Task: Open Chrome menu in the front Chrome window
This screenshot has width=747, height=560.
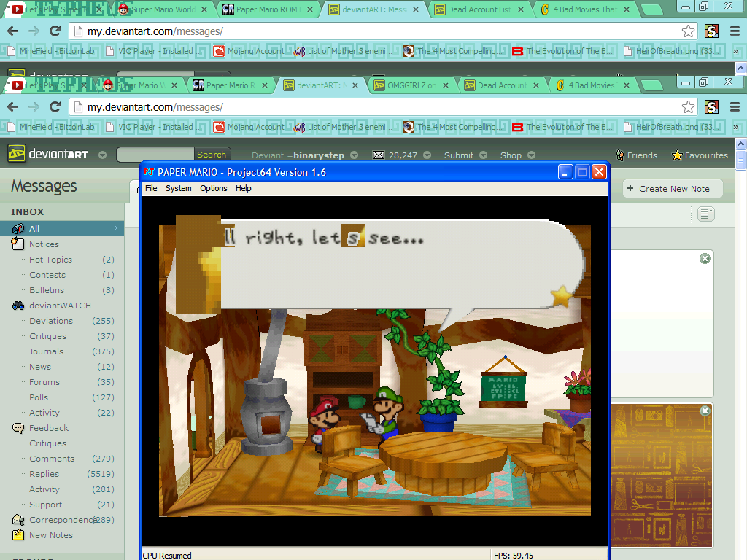Action: click(735, 107)
